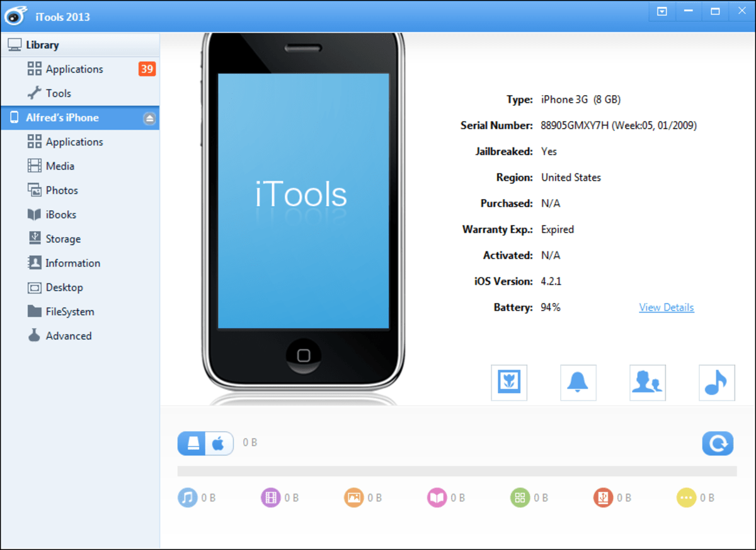Open the ringtone bell icon button
The height and width of the screenshot is (550, 756).
[578, 382]
